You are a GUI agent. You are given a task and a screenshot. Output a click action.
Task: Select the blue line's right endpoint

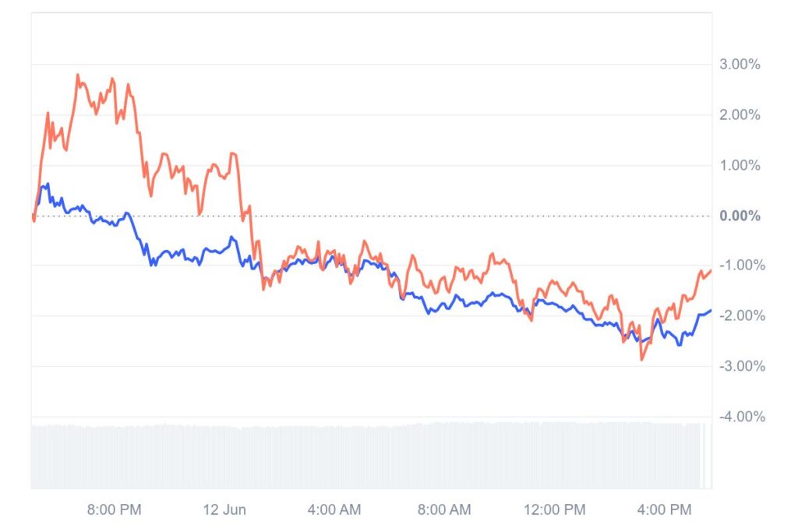point(710,311)
